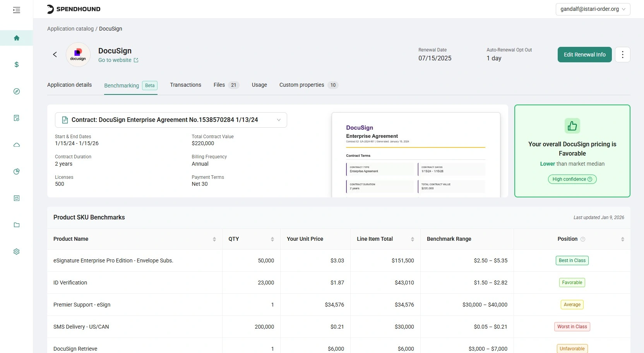Switch to Application details tab

tap(69, 85)
